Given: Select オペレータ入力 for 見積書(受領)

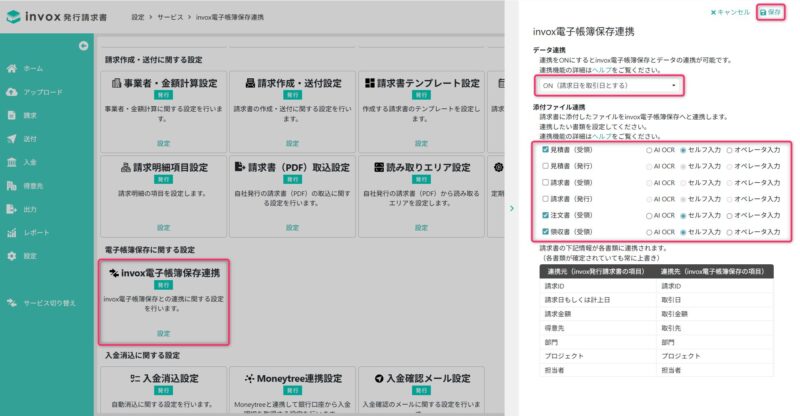Looking at the screenshot, I should [730, 150].
